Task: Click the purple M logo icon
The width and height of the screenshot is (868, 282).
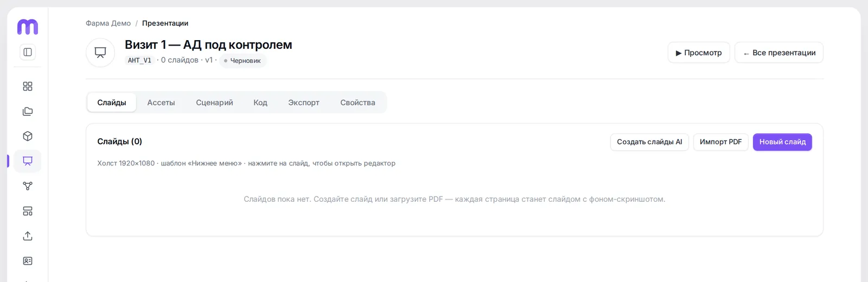Action: pos(28,27)
